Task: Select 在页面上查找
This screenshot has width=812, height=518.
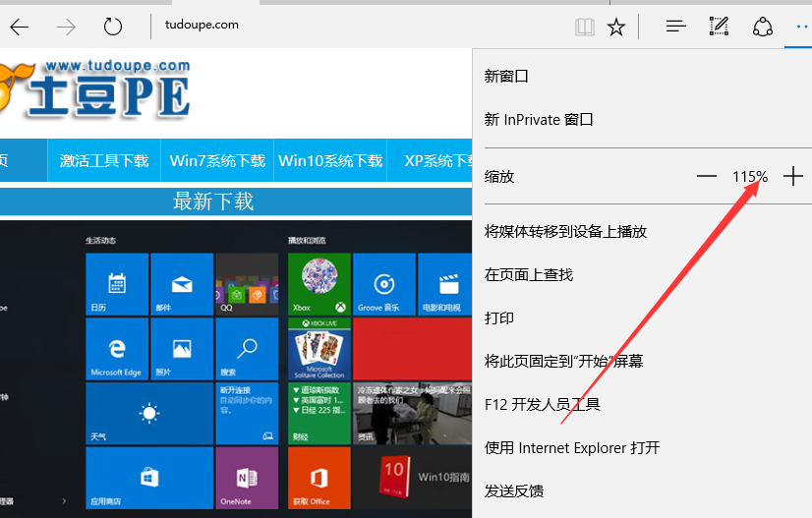Action: [x=529, y=274]
